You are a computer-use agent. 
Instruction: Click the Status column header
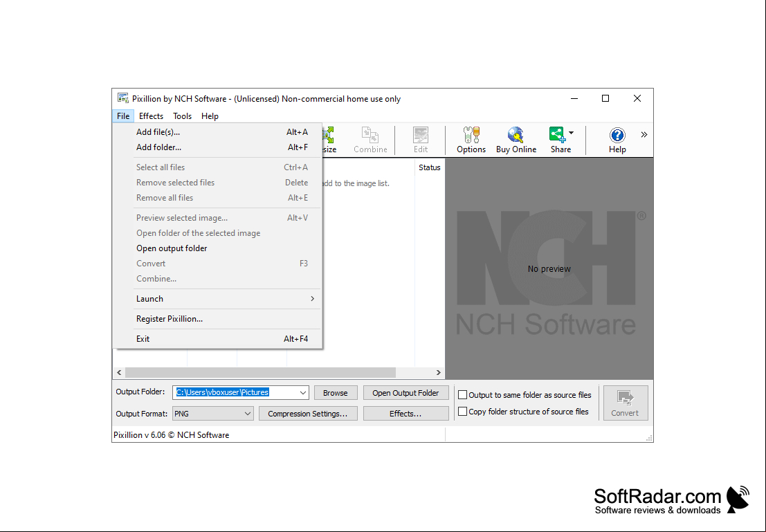tap(430, 167)
